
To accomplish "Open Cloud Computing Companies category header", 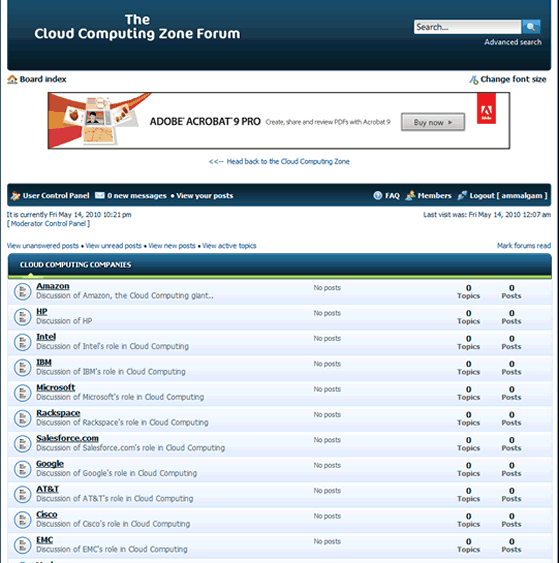I will point(75,265).
